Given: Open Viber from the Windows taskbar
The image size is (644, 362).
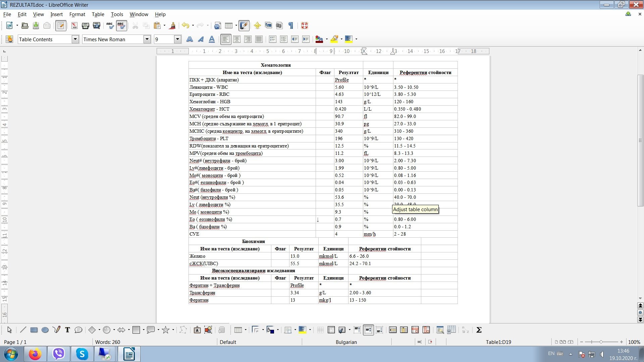Looking at the screenshot, I should pyautogui.click(x=59, y=354).
